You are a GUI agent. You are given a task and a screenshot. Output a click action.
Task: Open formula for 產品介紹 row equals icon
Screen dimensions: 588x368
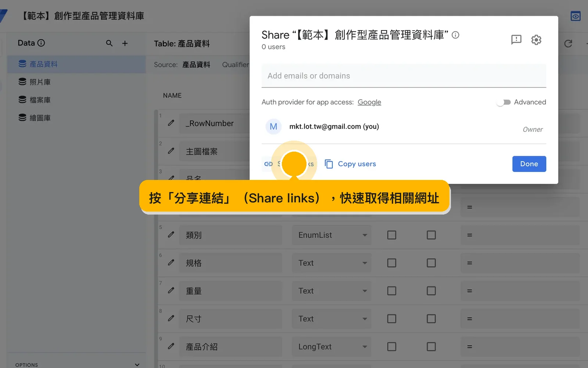469,347
